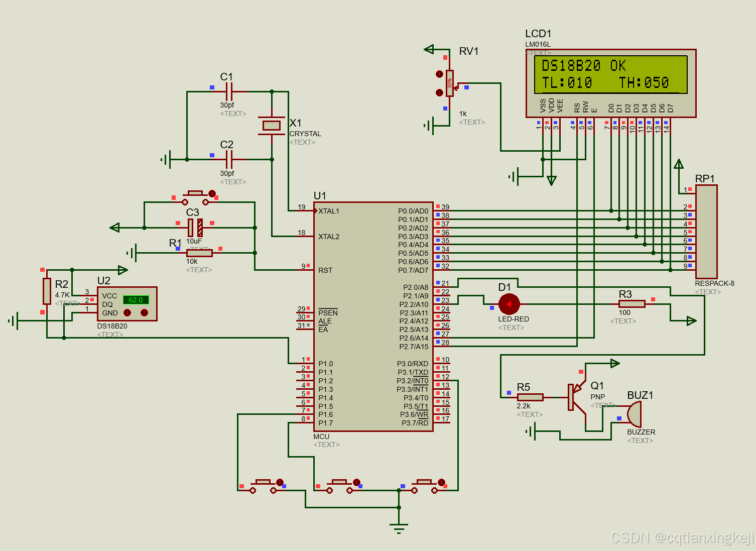The height and width of the screenshot is (551, 756).
Task: Push the button plunger wired to P1.7
Action: [340, 482]
